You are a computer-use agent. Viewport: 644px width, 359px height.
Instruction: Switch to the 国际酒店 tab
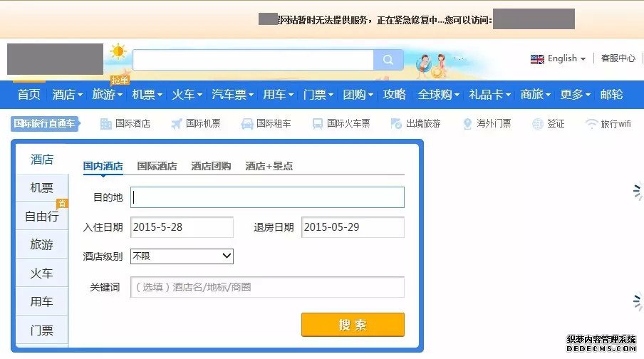157,166
